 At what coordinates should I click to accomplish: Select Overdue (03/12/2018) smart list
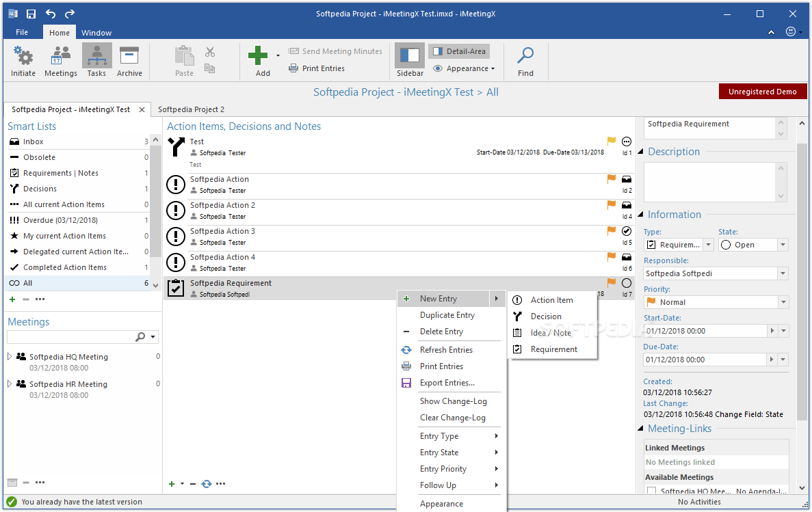78,220
